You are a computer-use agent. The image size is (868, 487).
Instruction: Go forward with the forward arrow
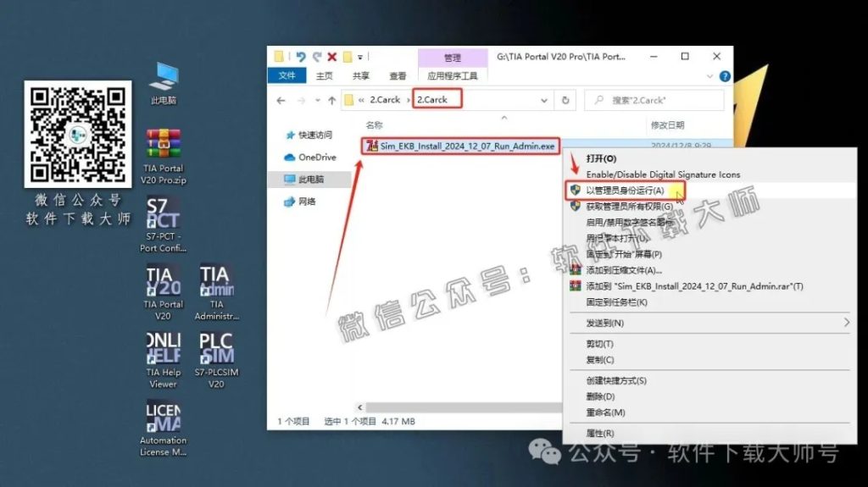pyautogui.click(x=301, y=100)
